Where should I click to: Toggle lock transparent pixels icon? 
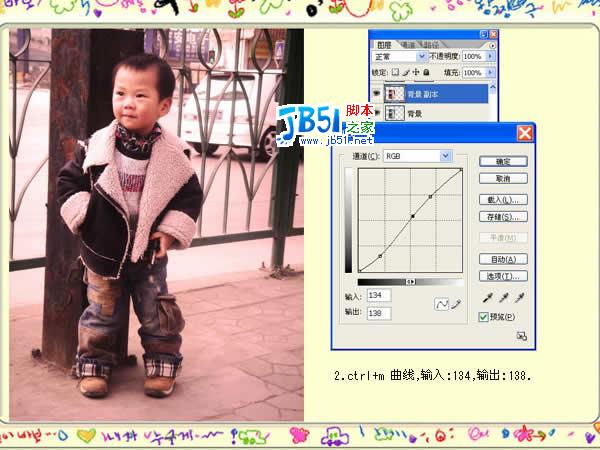[x=395, y=72]
